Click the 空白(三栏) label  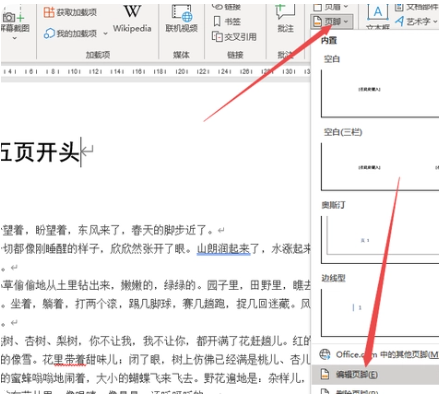(343, 132)
